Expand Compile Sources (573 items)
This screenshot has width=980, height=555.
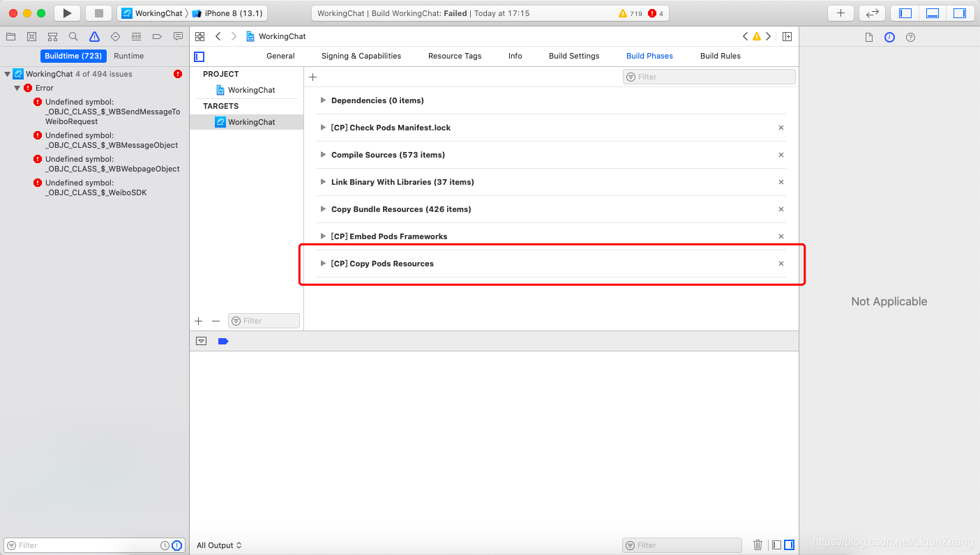coord(323,155)
